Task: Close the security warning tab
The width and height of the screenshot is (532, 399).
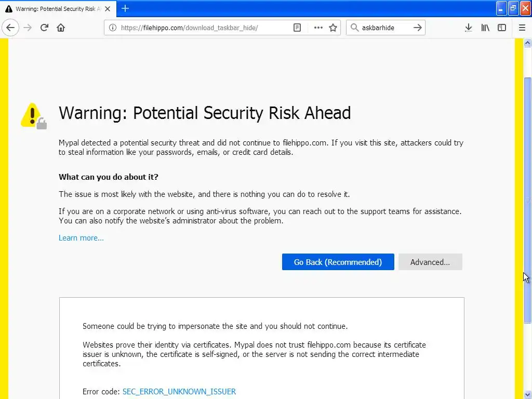Action: [x=108, y=9]
